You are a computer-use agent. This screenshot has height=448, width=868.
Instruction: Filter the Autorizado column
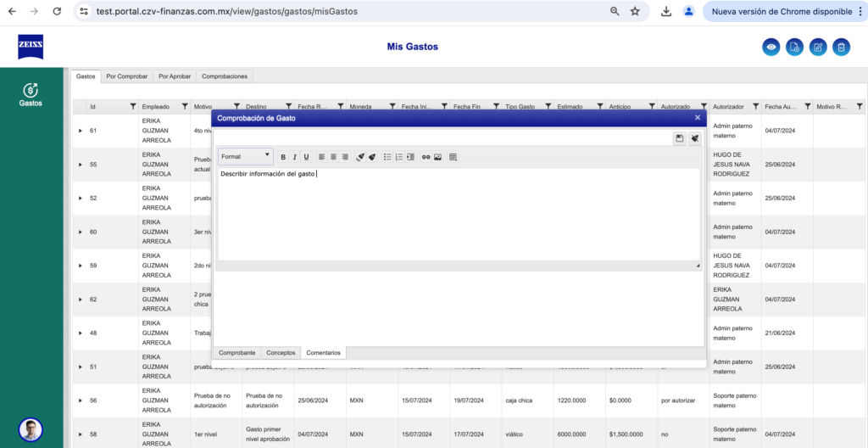pyautogui.click(x=704, y=106)
